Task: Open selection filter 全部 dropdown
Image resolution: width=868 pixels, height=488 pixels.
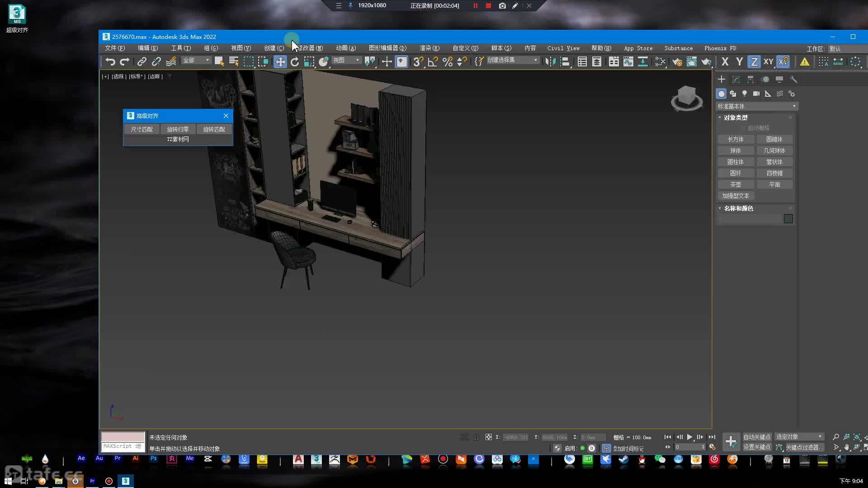Action: [196, 60]
